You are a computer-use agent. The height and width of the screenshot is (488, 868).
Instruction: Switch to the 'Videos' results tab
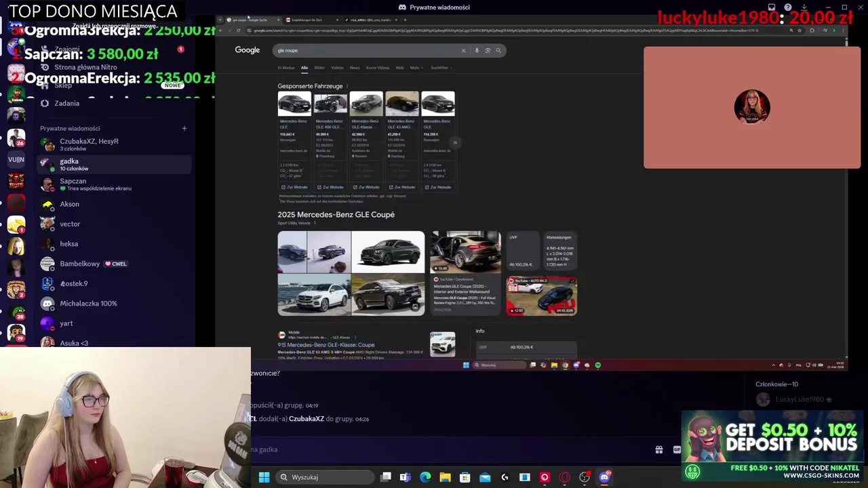click(337, 68)
